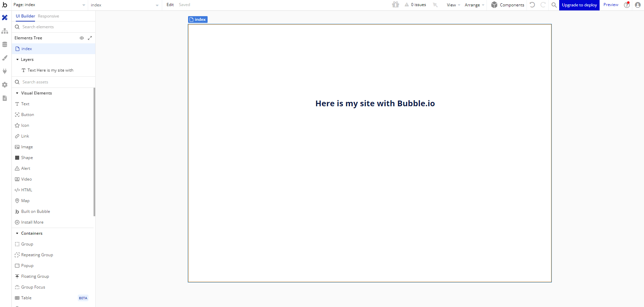Viewport: 644px width, 307px height.
Task: Collapse the Layers tree section
Action: coord(17,60)
